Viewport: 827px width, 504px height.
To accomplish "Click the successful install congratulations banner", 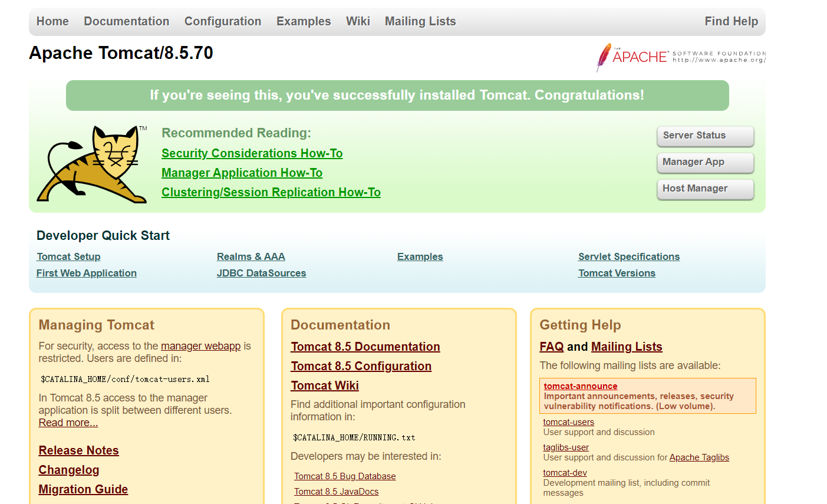I will point(397,95).
